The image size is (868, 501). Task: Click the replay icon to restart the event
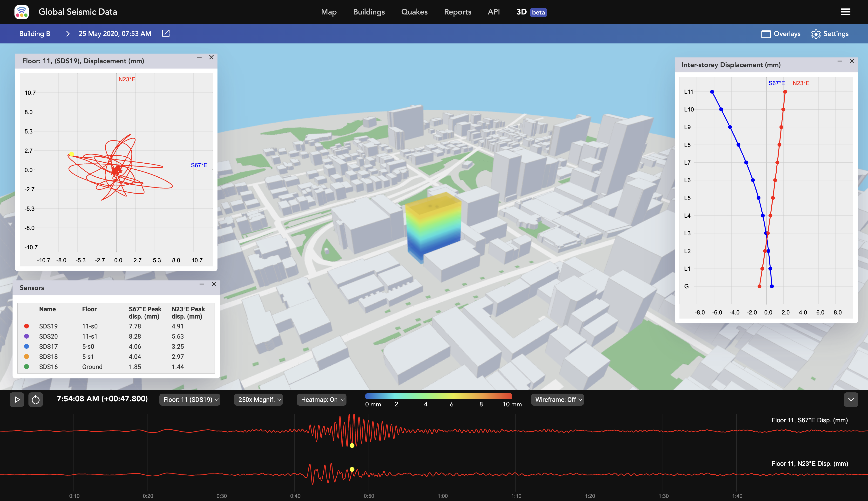(x=36, y=399)
